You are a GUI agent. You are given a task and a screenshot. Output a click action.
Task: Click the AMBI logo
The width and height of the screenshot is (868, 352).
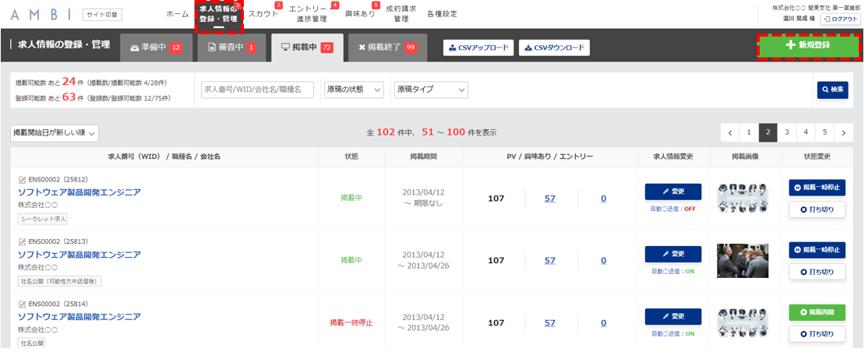(42, 15)
